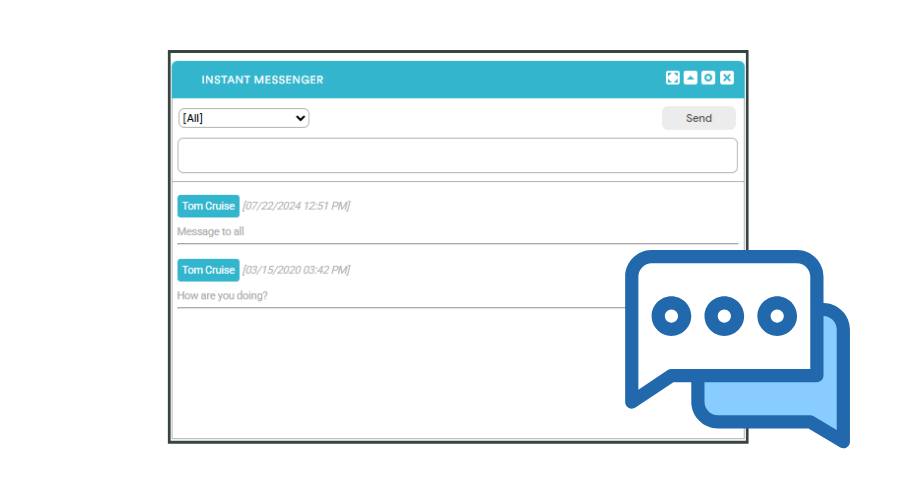
Task: Click the INSTANT MESSENGER title
Action: (x=262, y=80)
